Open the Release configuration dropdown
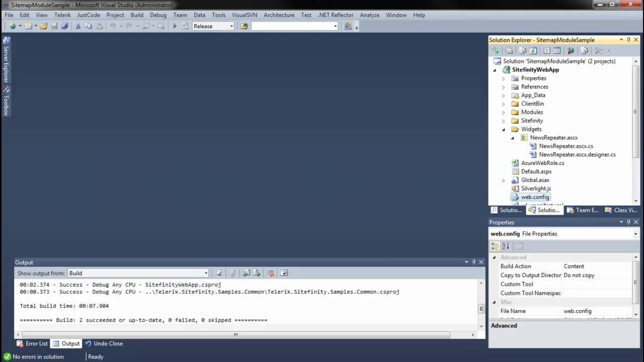This screenshot has height=362, width=644. 231,26
